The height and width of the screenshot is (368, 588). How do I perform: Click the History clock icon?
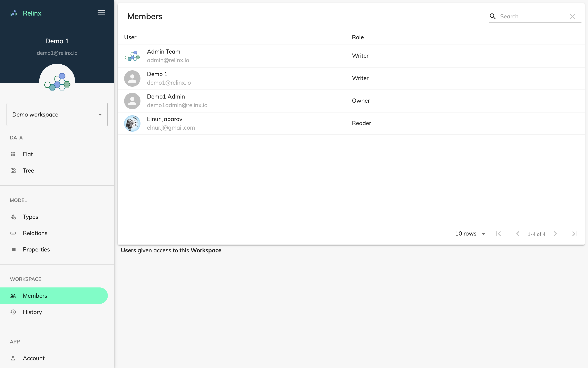(13, 312)
